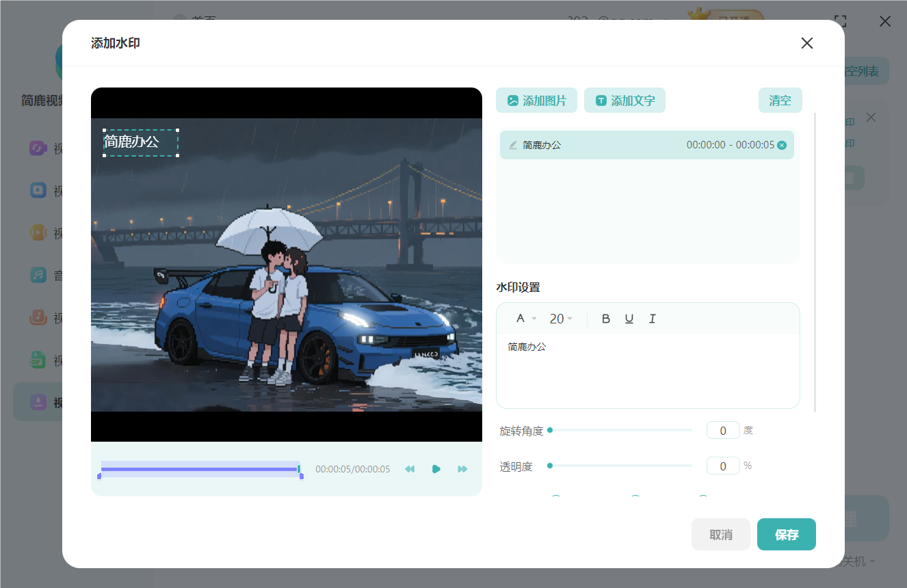Close the 添加水印 dialog
907x588 pixels.
(x=806, y=43)
